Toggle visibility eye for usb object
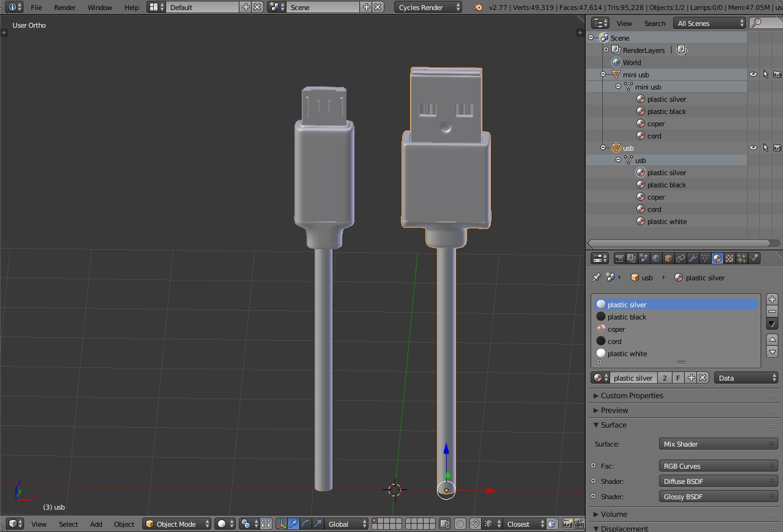783x532 pixels. [753, 148]
